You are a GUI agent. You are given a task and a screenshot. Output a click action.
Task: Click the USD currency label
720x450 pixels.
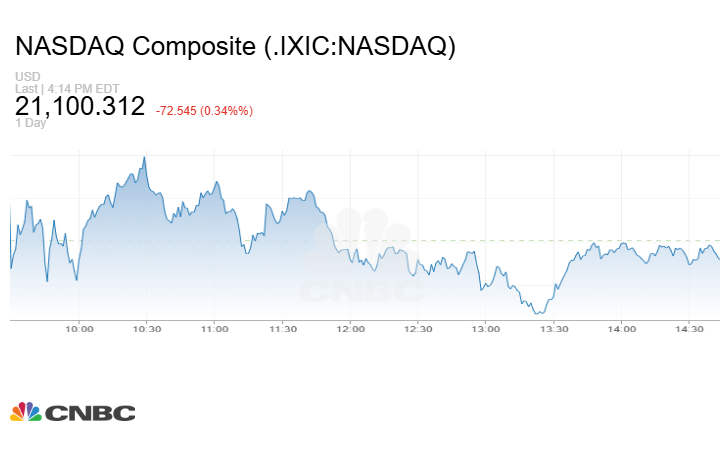point(27,77)
